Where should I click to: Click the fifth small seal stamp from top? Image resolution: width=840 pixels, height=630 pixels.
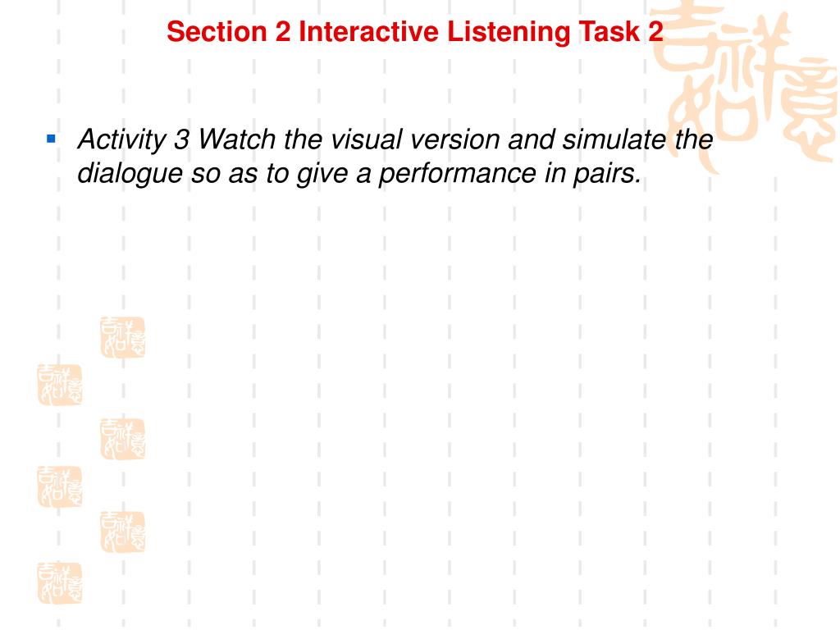(123, 532)
